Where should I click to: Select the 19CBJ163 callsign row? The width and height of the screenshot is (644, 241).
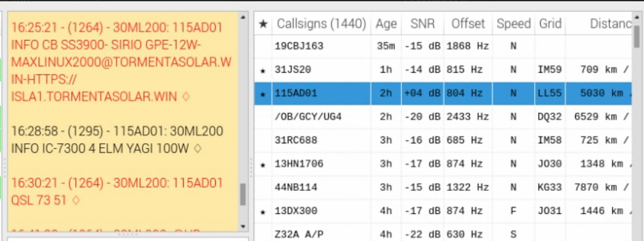point(443,46)
